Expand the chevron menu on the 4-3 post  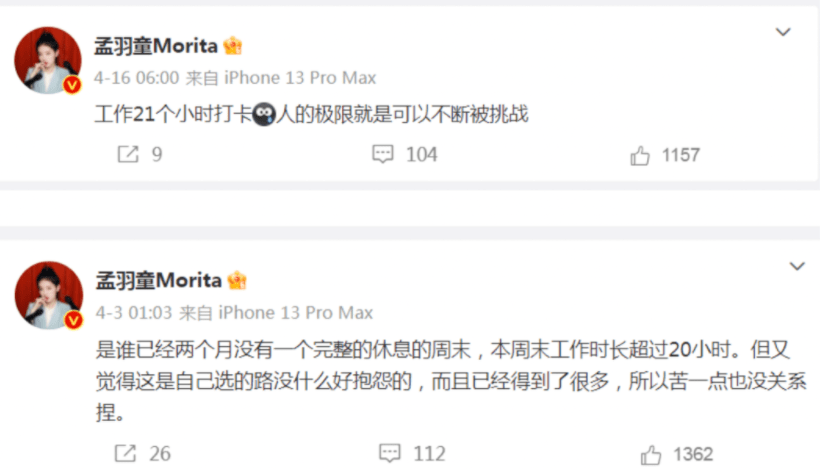(x=797, y=266)
